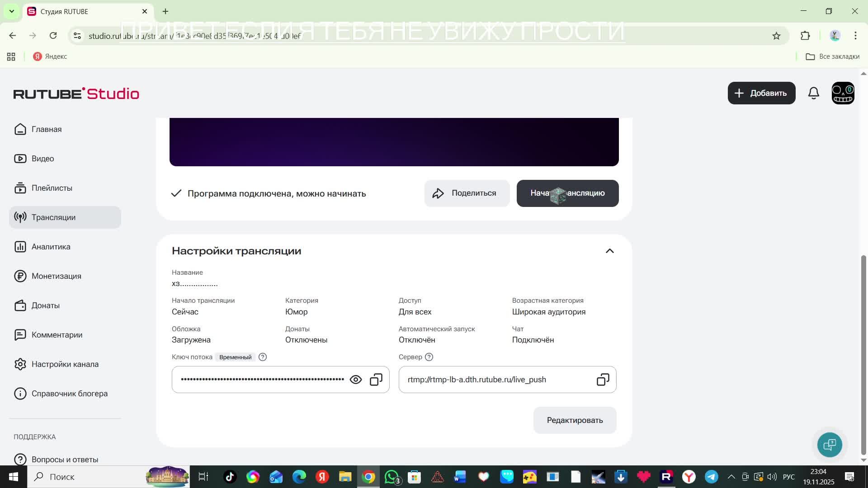Expand the browser tab search dropdown
The image size is (868, 488).
(x=12, y=11)
